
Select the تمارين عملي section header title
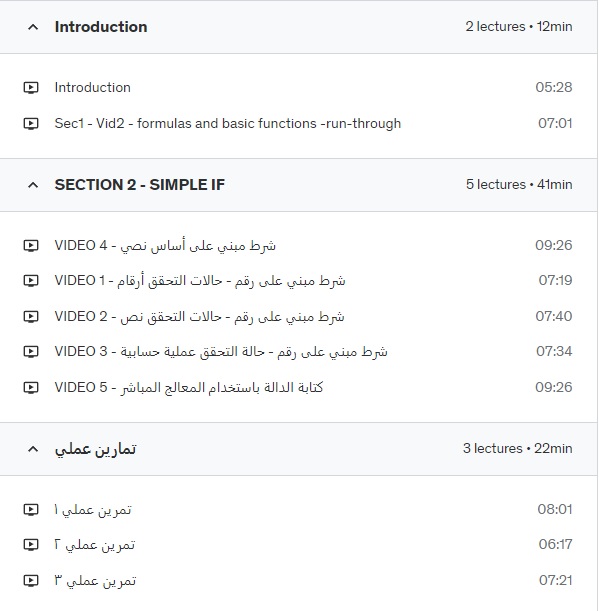(x=95, y=449)
